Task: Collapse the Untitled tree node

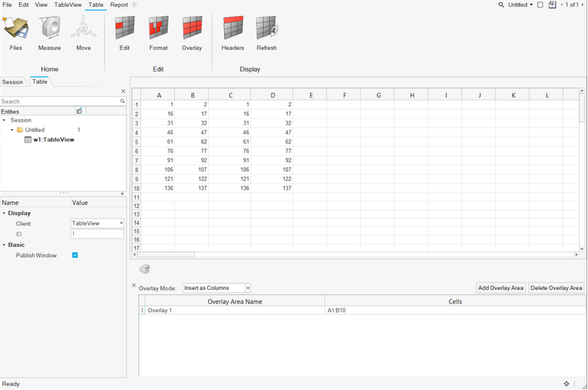Action: (x=12, y=130)
